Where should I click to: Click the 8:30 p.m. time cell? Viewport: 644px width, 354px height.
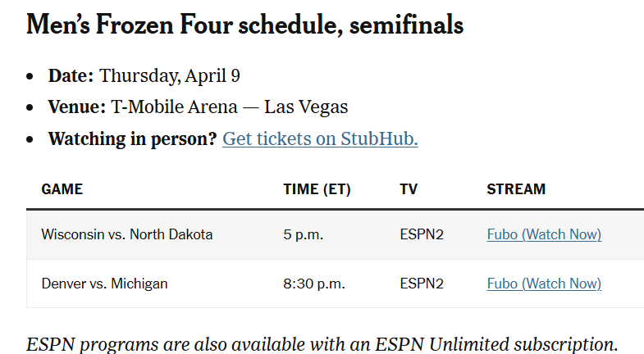(x=314, y=284)
